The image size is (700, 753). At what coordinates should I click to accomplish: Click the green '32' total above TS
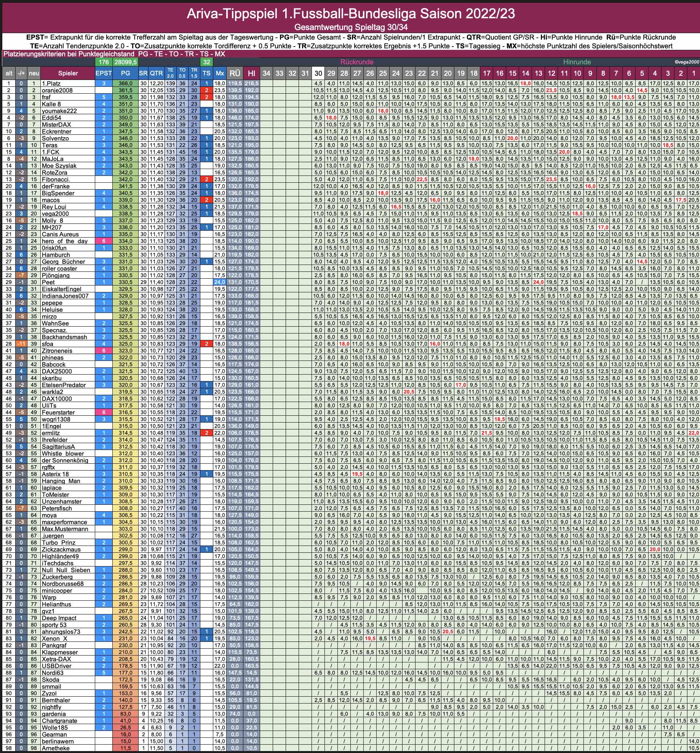coord(206,62)
